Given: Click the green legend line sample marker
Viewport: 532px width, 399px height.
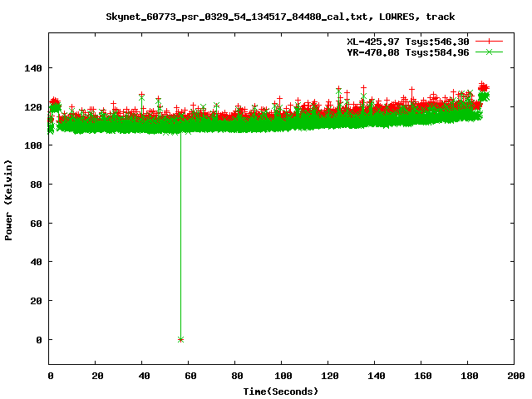Looking at the screenshot, I should pyautogui.click(x=489, y=52).
